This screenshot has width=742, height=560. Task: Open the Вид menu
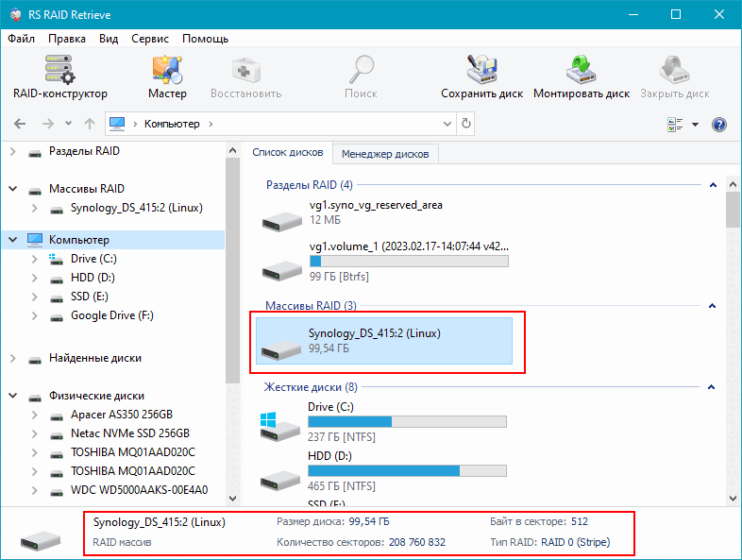click(109, 39)
